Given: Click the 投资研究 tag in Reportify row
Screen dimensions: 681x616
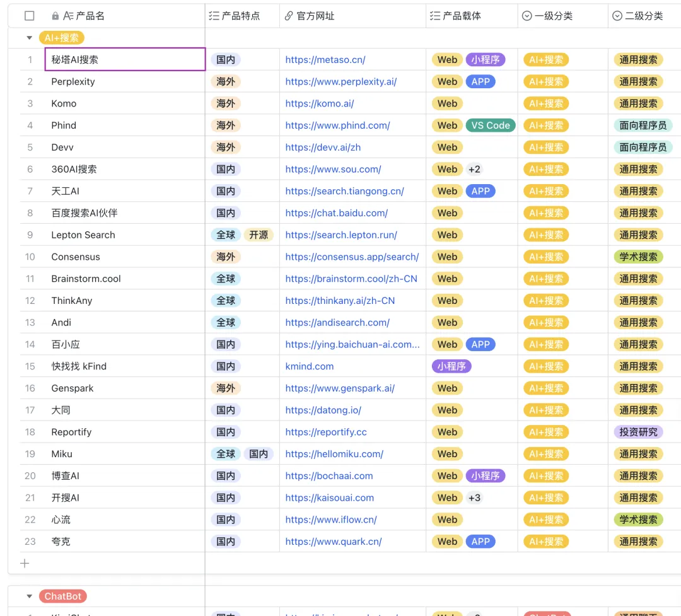Looking at the screenshot, I should (x=638, y=433).
